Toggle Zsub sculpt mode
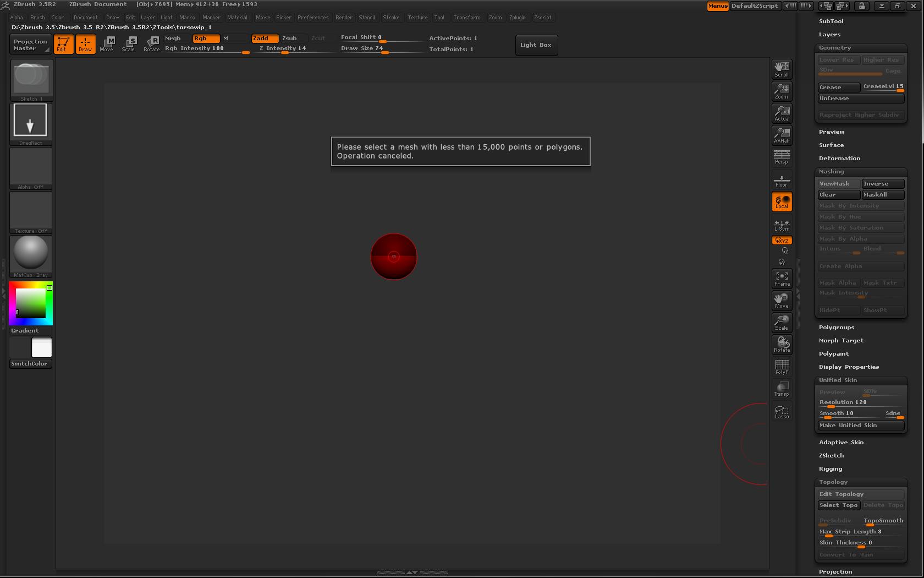Viewport: 924px width, 578px height. 294,39
